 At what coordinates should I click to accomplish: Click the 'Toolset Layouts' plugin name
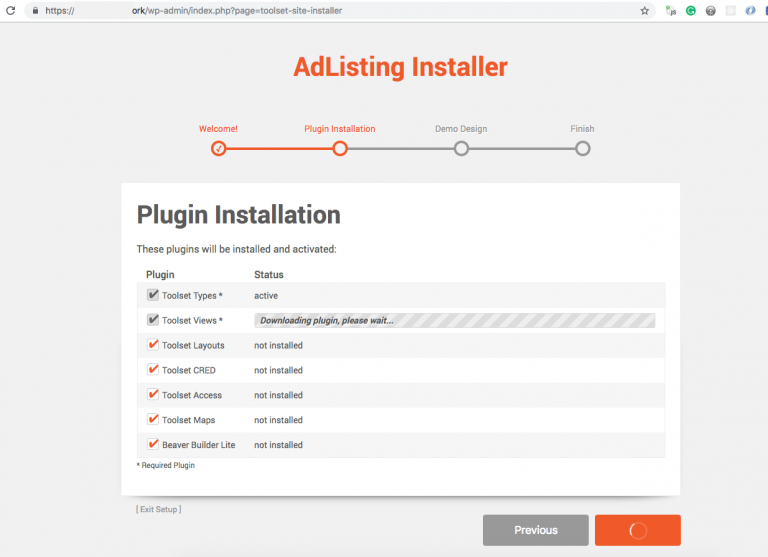[193, 345]
